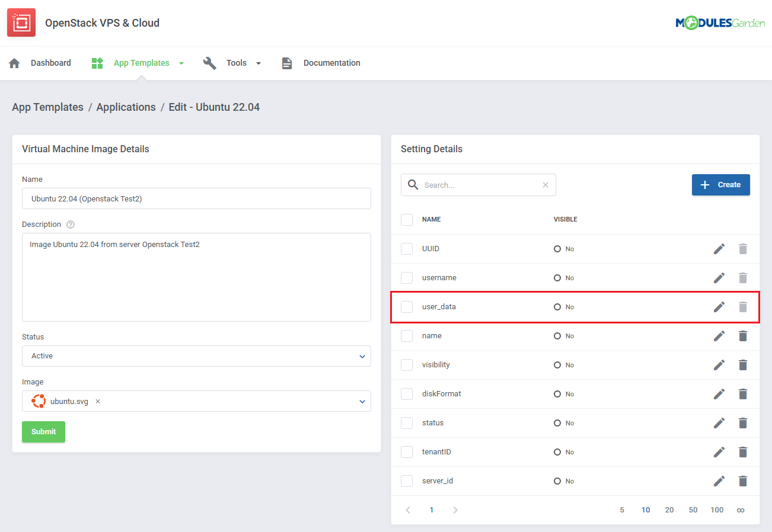
Task: Clear the search box with X icon
Action: coord(545,185)
